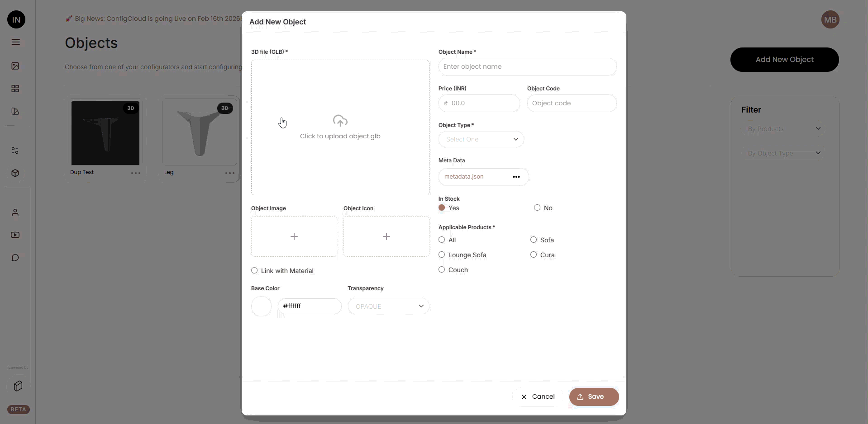Click the upload area for object.glb

(x=340, y=127)
